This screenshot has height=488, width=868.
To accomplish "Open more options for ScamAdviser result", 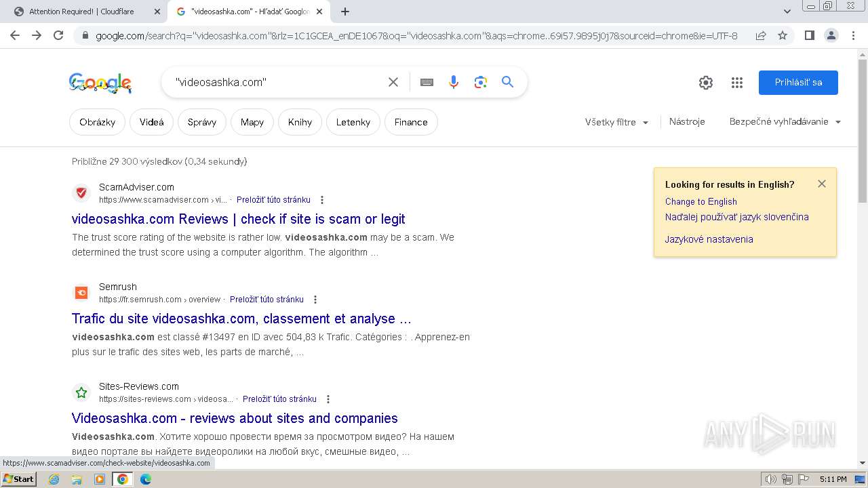I will (x=322, y=200).
